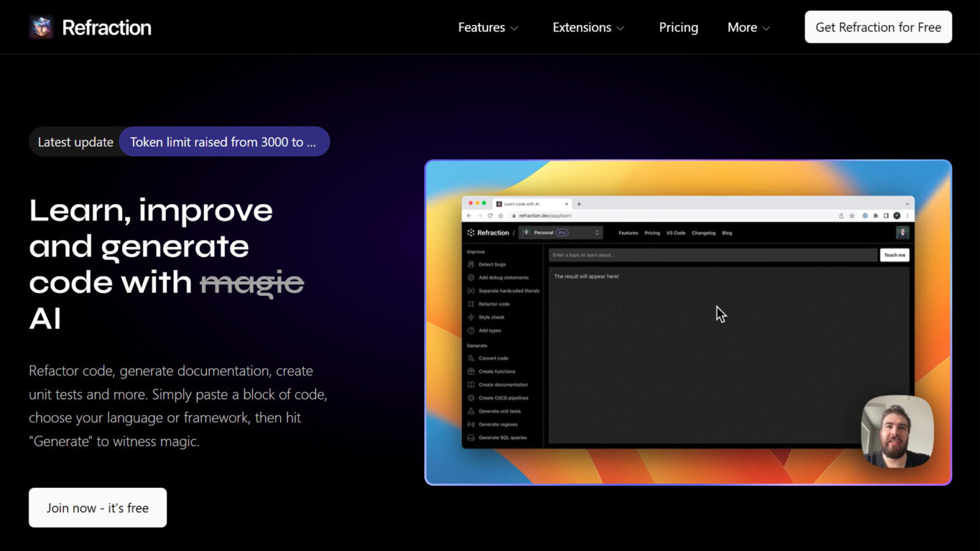Expand the Features dropdown menu

(x=487, y=27)
